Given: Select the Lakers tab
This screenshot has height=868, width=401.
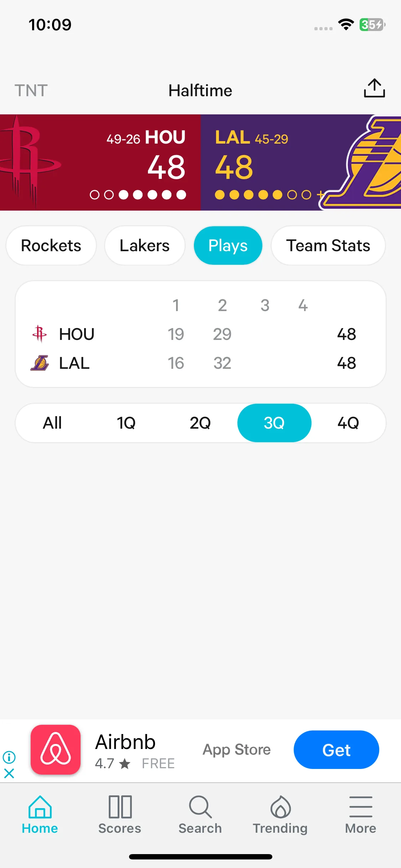Looking at the screenshot, I should [x=145, y=246].
